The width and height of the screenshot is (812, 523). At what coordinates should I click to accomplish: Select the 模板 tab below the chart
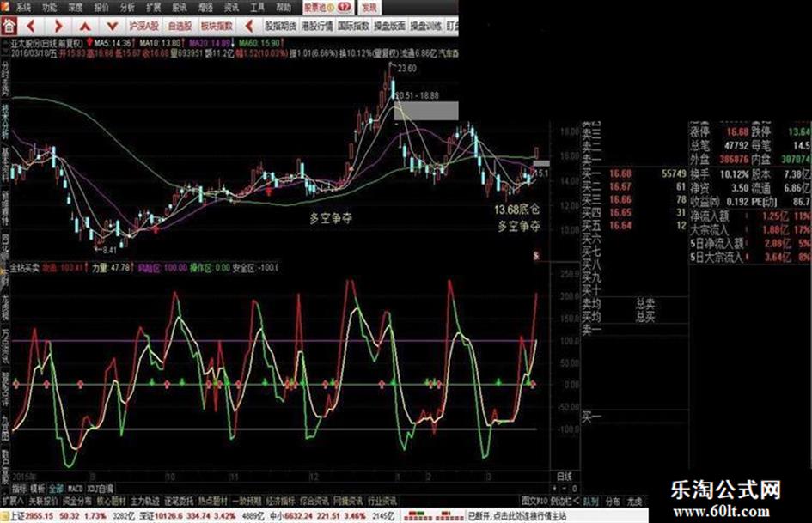37,489
